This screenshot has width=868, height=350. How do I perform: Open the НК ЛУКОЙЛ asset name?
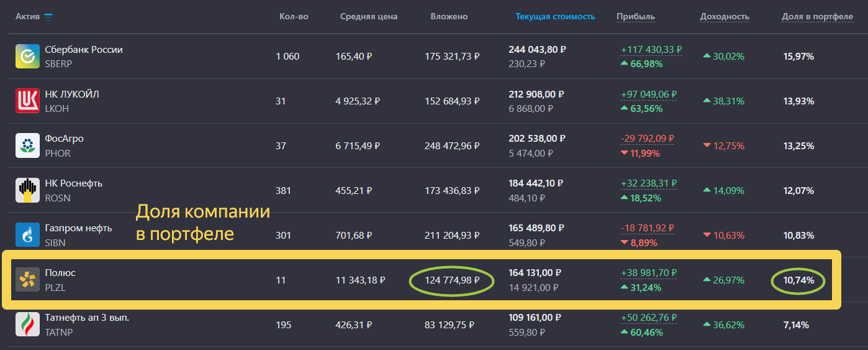(x=72, y=94)
